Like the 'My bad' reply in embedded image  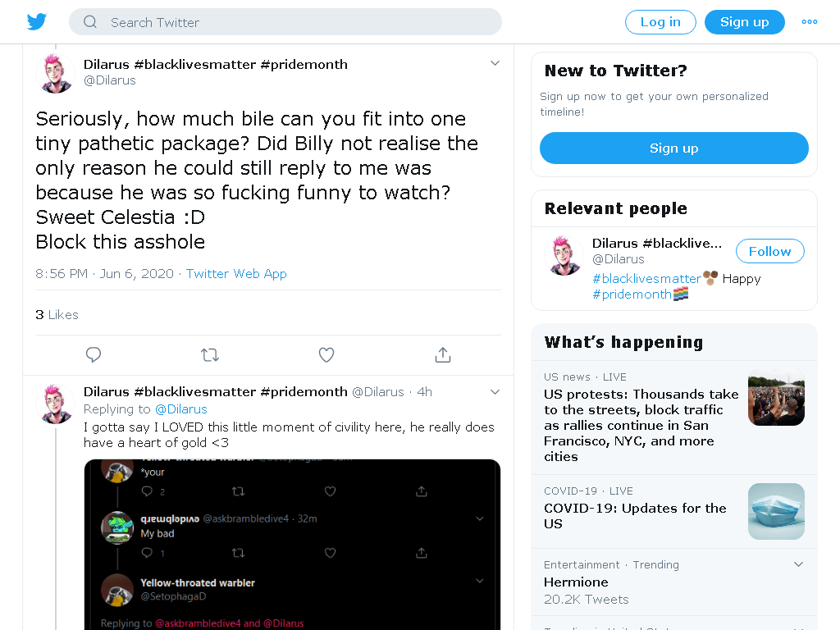(330, 552)
